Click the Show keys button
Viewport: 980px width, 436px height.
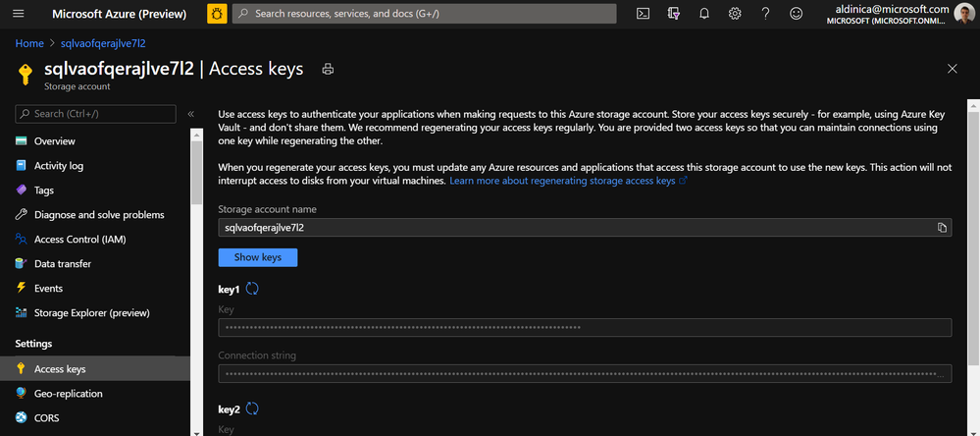click(257, 257)
